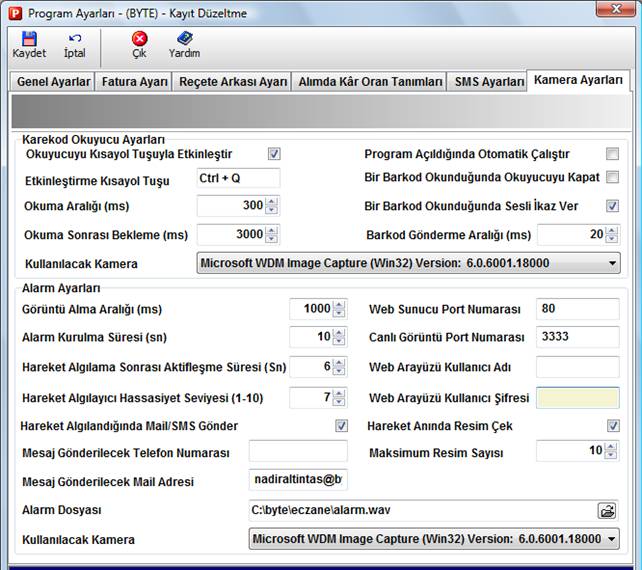Click Etkinleştirme Kısayol Tuşu field
Viewport: 642px width, 570px height.
coord(238,178)
